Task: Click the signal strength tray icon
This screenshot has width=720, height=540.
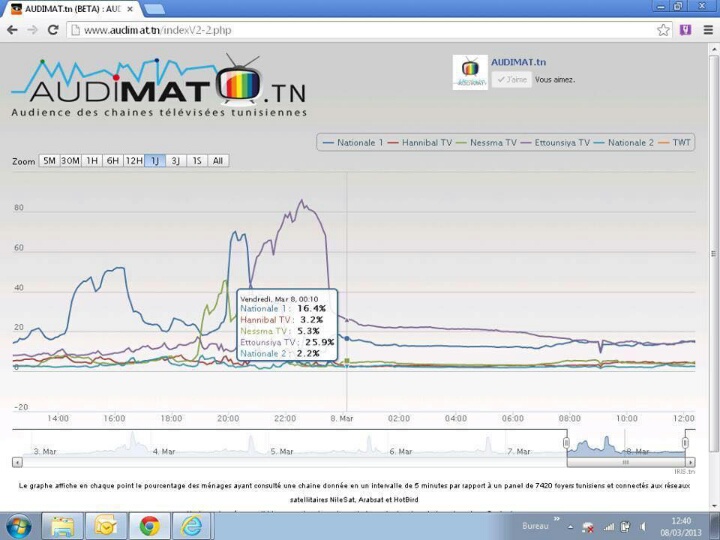Action: pyautogui.click(x=609, y=527)
